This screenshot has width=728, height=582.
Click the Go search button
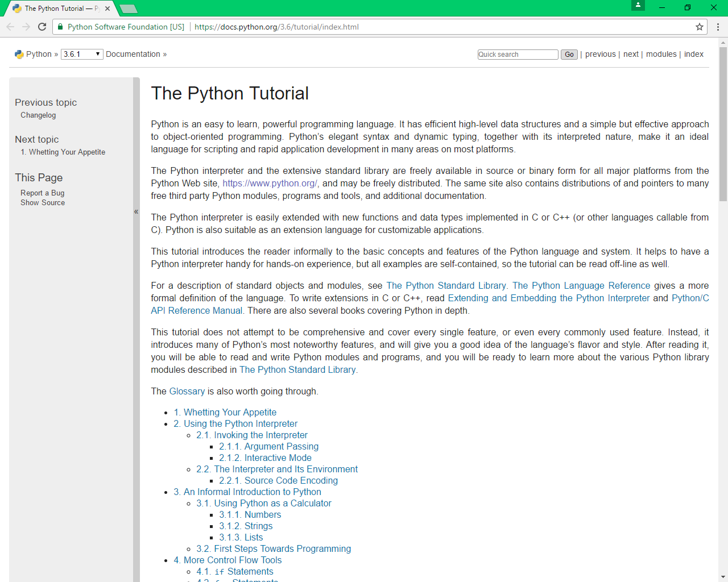[x=569, y=55]
